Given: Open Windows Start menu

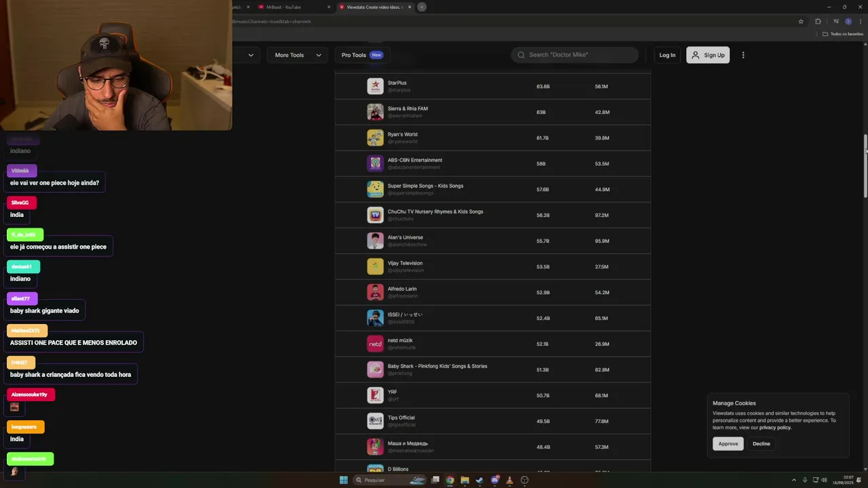Looking at the screenshot, I should coord(344,480).
